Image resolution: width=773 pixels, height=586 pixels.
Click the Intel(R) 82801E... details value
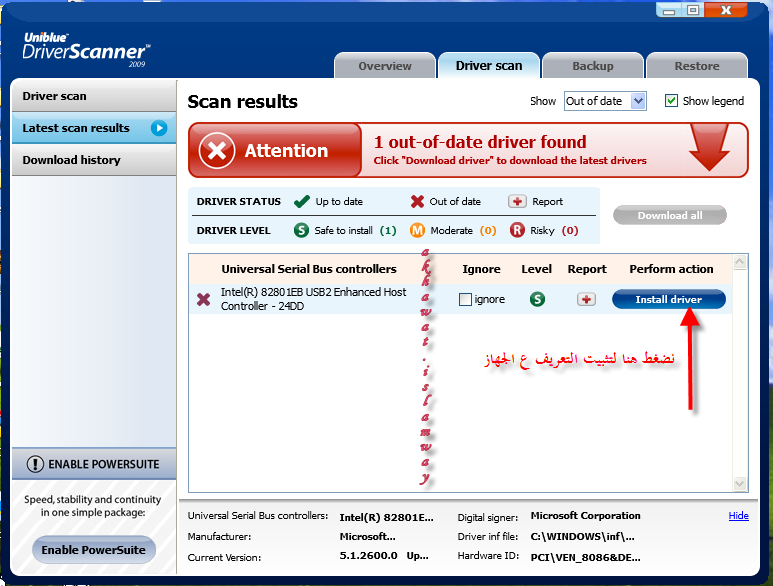pos(386,517)
